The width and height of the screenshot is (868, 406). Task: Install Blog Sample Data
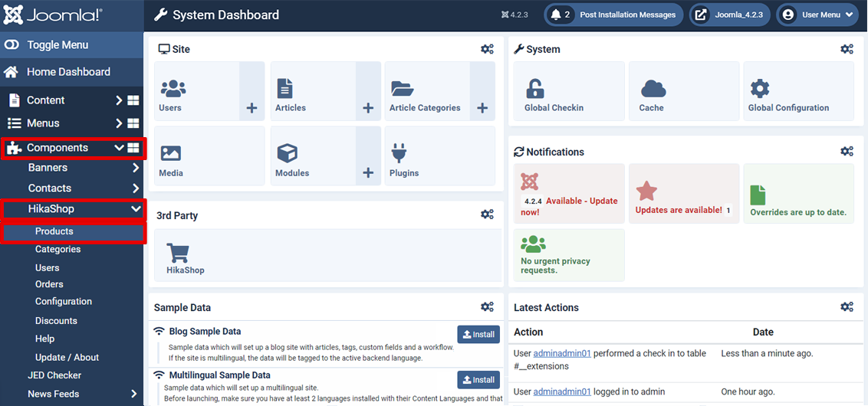point(478,334)
